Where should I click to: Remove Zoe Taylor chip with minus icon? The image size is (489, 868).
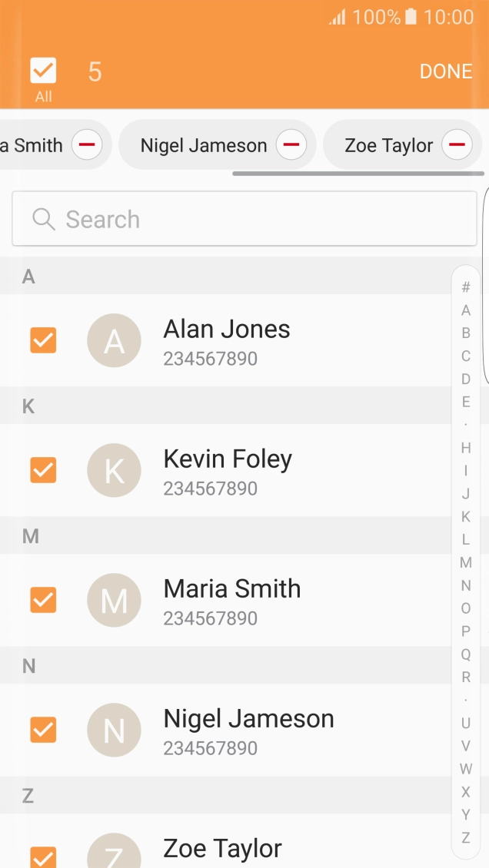(x=457, y=144)
